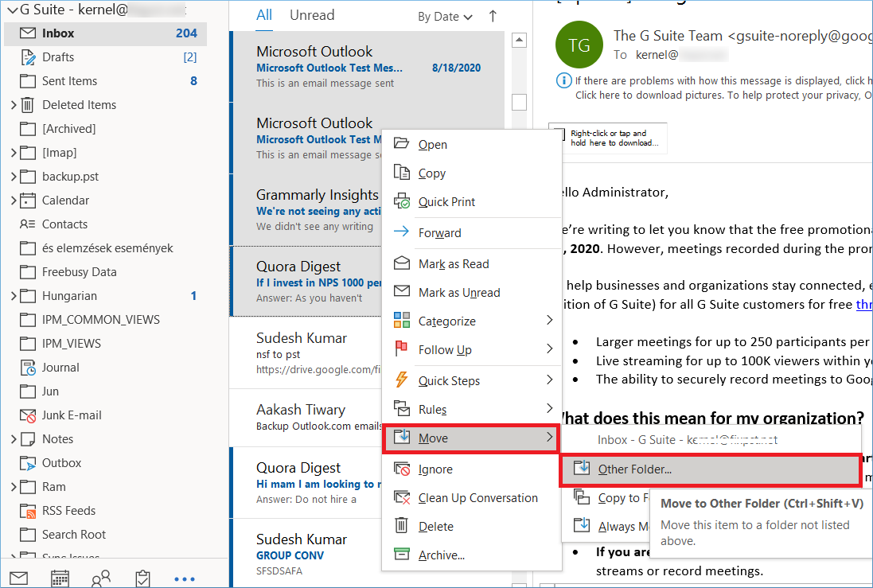
Task: Open the Rules submenu
Action: pos(472,409)
